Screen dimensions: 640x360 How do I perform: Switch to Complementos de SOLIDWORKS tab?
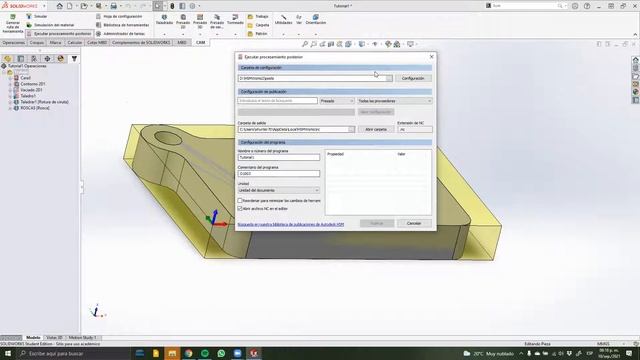pyautogui.click(x=141, y=42)
